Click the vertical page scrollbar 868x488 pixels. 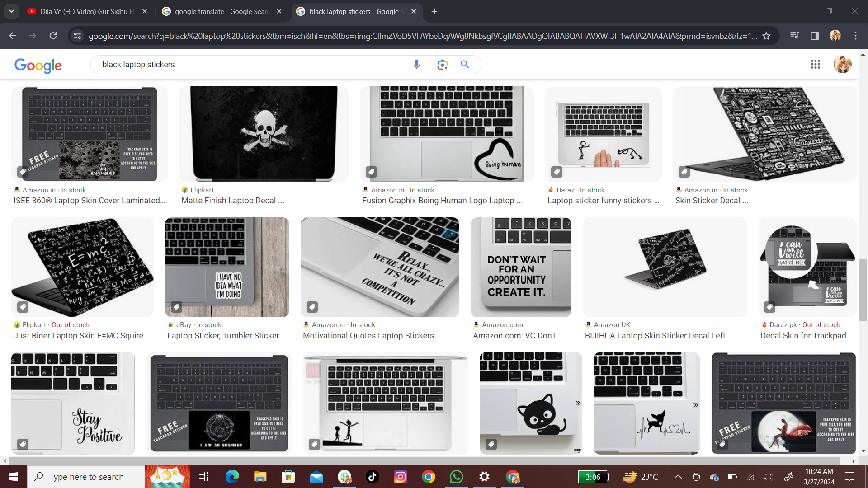tap(863, 289)
